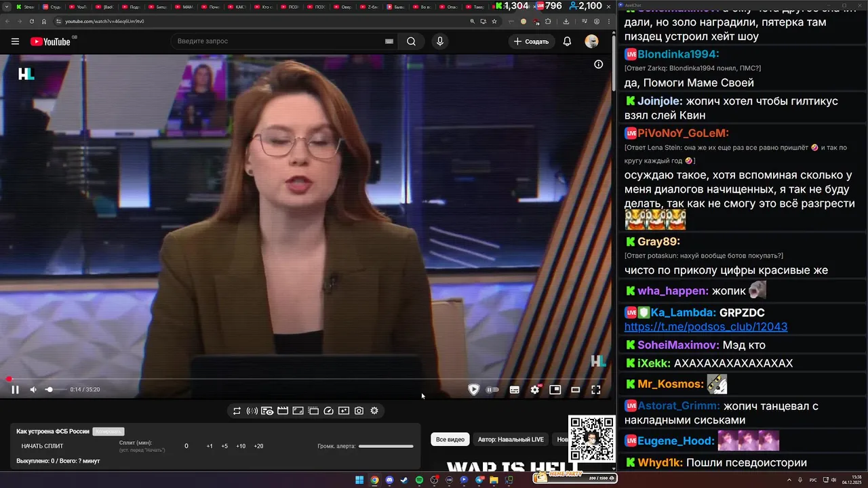The image size is (868, 488).
Task: Adjust the Громк. алерта volume slider
Action: point(386,446)
